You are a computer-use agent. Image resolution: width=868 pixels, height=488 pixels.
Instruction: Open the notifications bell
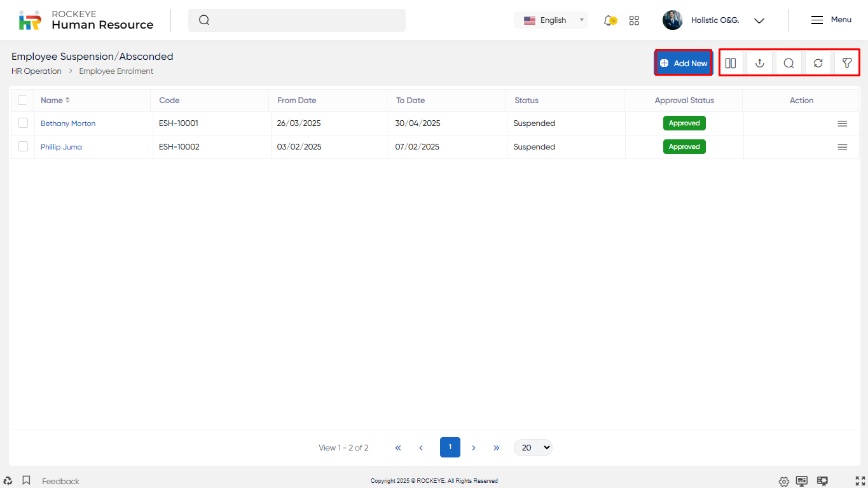point(609,20)
